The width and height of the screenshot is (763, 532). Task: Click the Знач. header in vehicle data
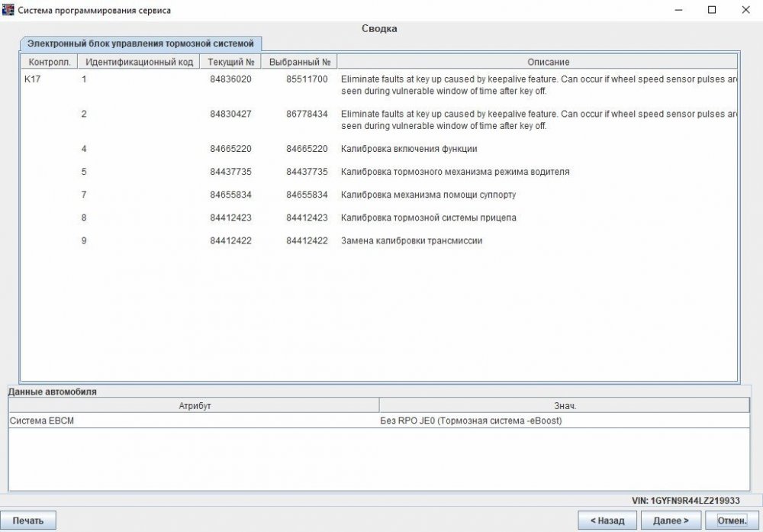tap(564, 405)
